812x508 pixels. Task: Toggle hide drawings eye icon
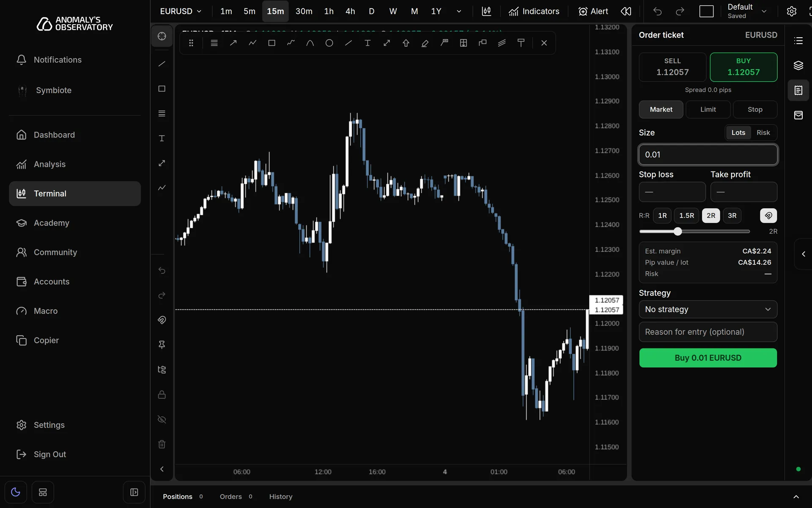[x=162, y=420]
